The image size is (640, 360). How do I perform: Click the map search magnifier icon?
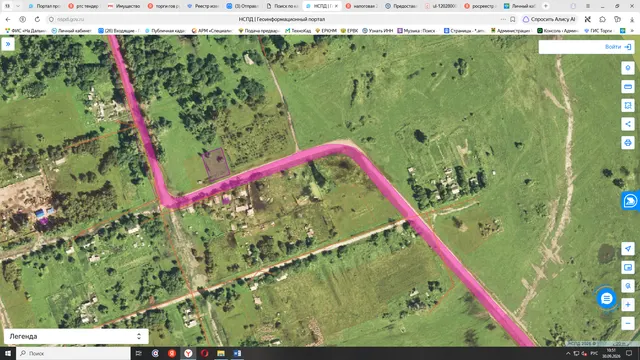pos(628,286)
